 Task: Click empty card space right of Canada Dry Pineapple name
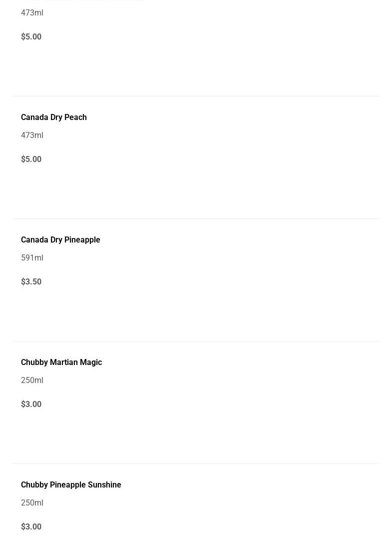(x=225, y=240)
